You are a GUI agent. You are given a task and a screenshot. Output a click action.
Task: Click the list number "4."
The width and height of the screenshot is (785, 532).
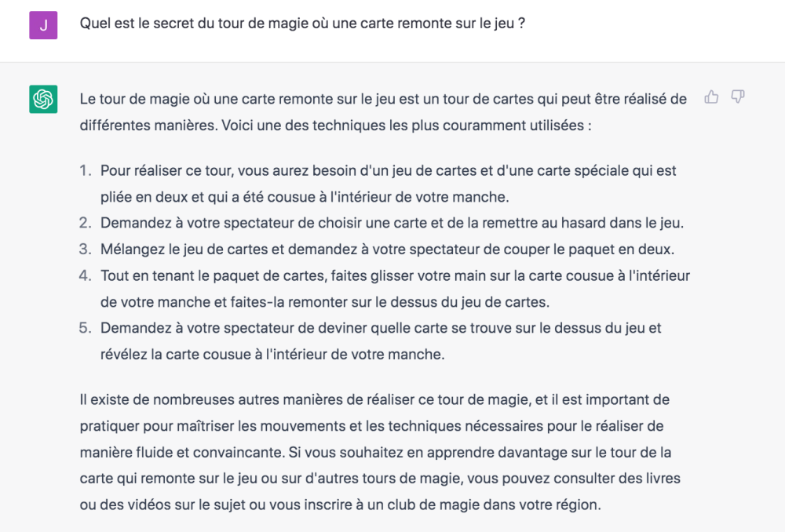tap(86, 275)
